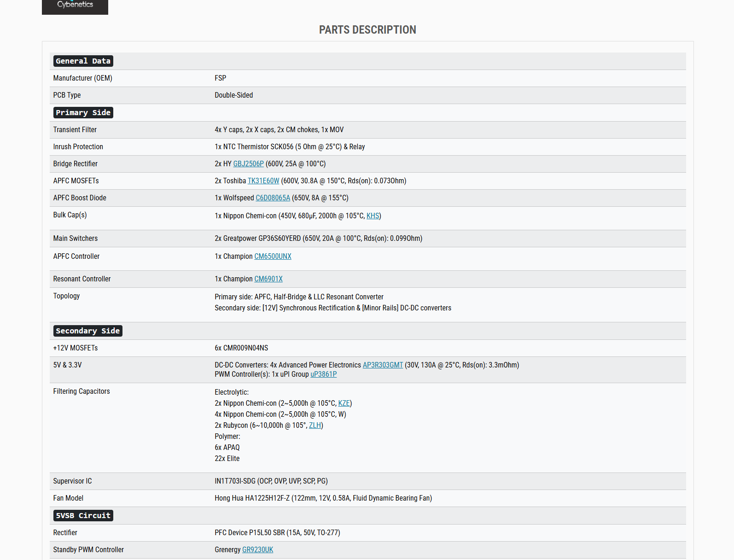This screenshot has height=560, width=734.
Task: Click the 6x APAQ line
Action: 227,448
